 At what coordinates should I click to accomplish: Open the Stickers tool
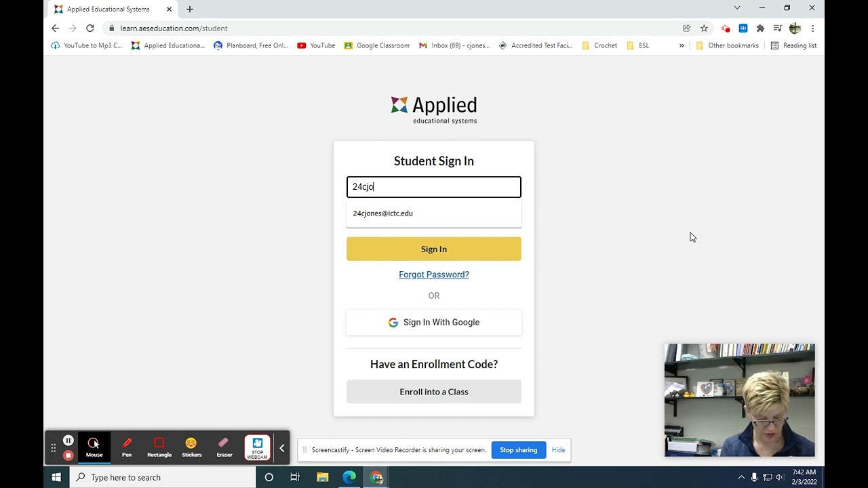(x=192, y=448)
